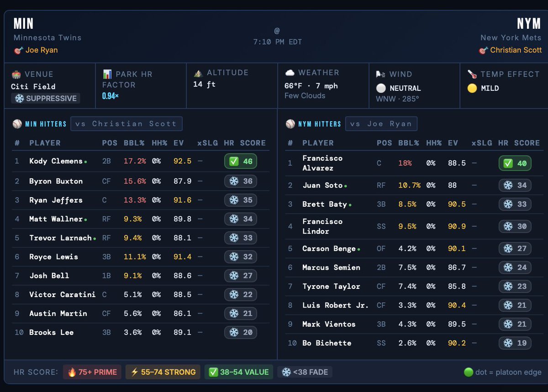
Task: Click pitcher name Christian Scott under Mets
Action: click(x=516, y=50)
